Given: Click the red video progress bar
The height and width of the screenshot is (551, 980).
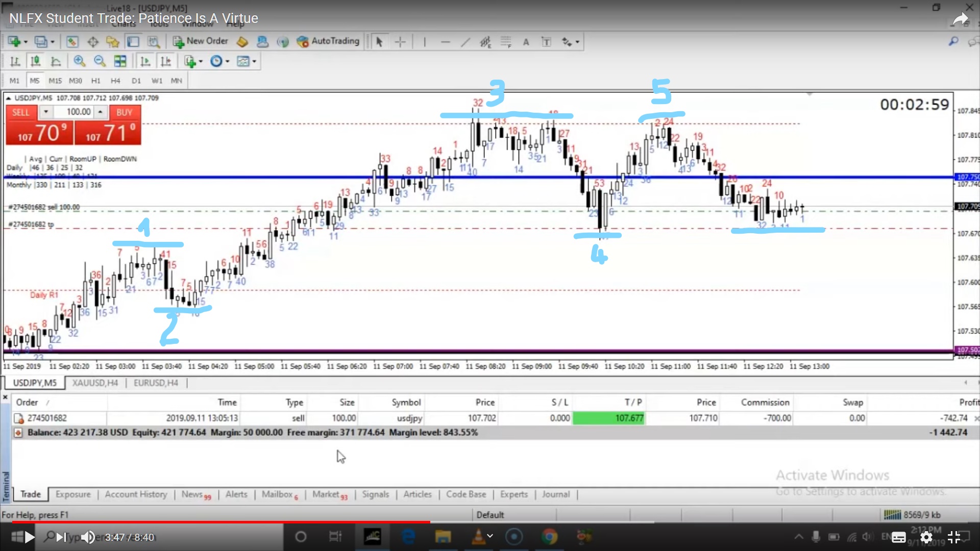Looking at the screenshot, I should point(219,522).
